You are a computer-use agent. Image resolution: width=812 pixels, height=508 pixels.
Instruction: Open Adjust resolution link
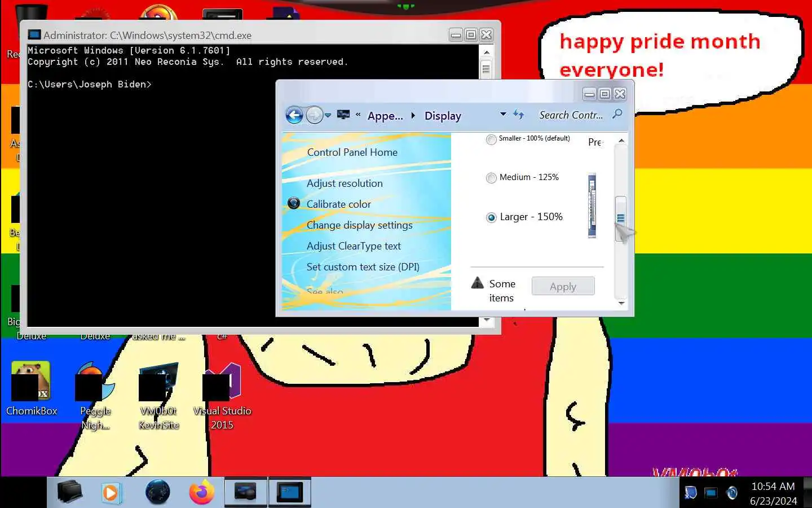345,183
